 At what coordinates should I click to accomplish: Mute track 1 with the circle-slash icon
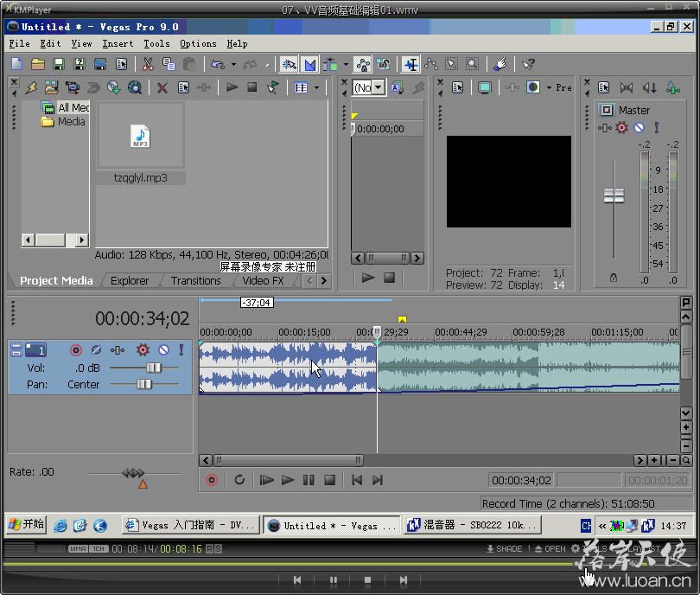[164, 349]
